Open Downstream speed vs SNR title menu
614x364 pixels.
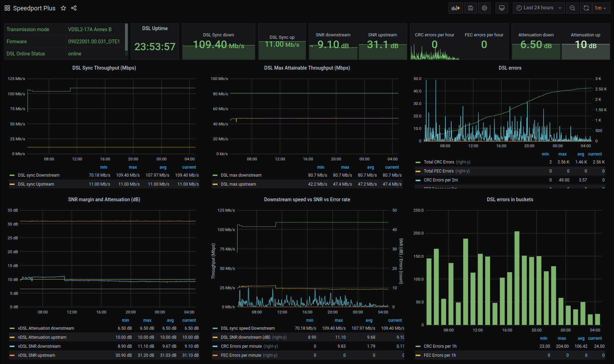[307, 199]
